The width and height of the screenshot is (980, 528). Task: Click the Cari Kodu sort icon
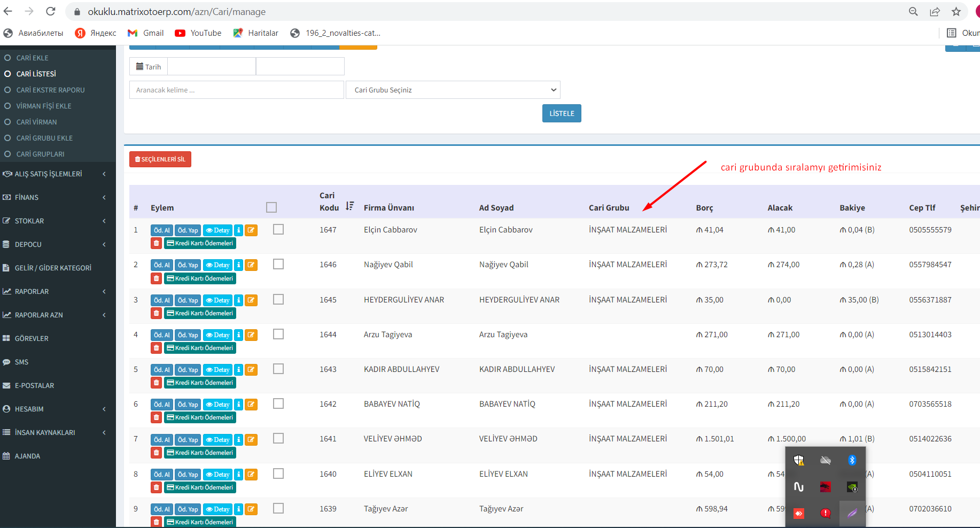349,206
